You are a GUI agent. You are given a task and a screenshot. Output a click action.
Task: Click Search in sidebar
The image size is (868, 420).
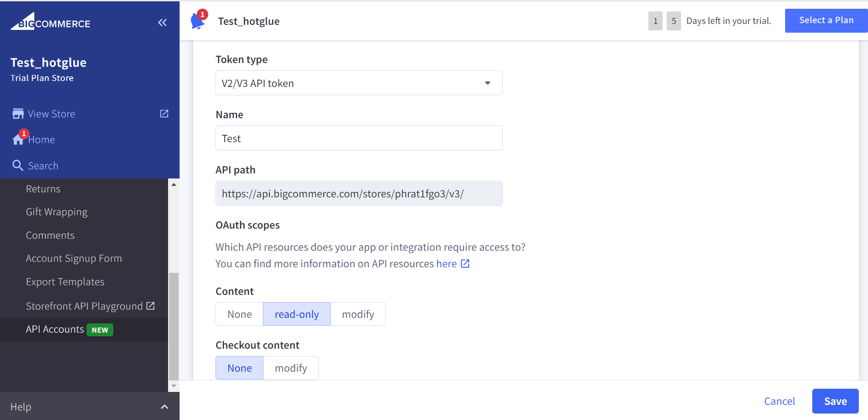pyautogui.click(x=43, y=166)
